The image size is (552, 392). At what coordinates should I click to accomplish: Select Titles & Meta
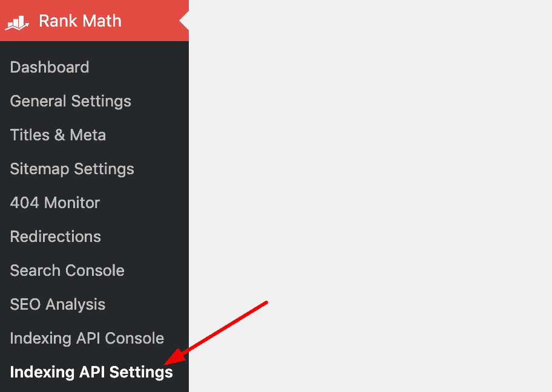[58, 135]
